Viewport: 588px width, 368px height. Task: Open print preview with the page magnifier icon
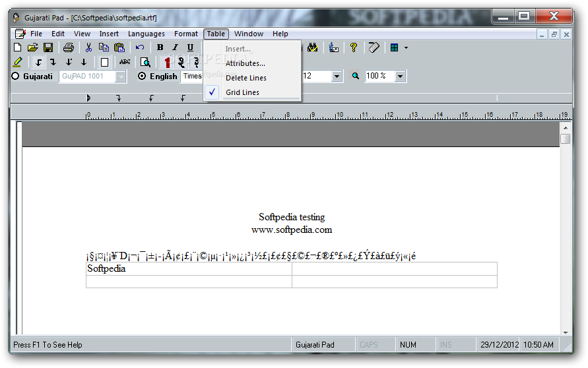[145, 62]
